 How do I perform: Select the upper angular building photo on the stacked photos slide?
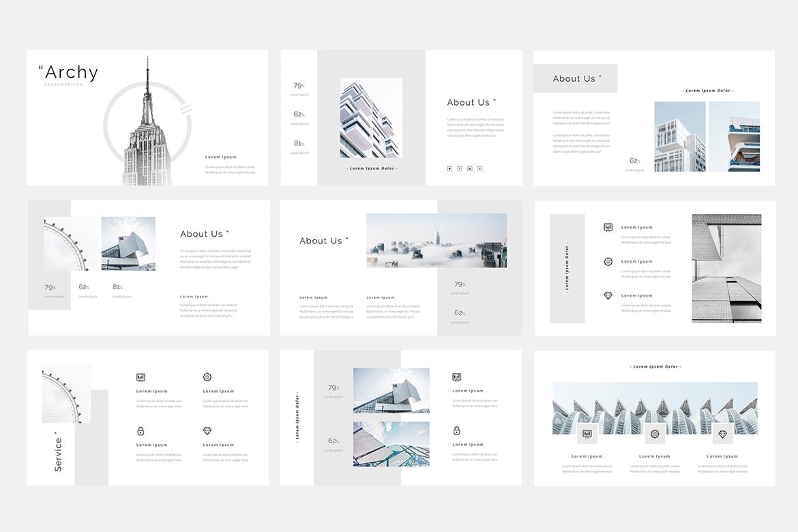point(391,390)
